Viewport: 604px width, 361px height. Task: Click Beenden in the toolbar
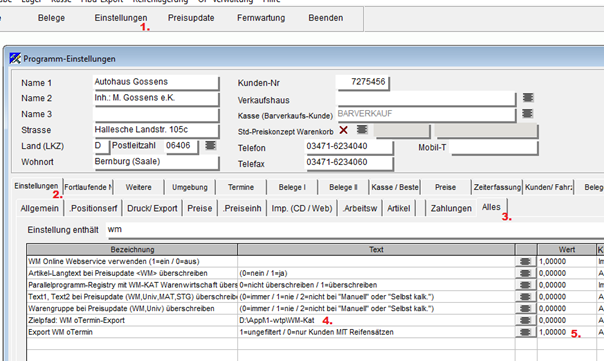click(x=326, y=18)
